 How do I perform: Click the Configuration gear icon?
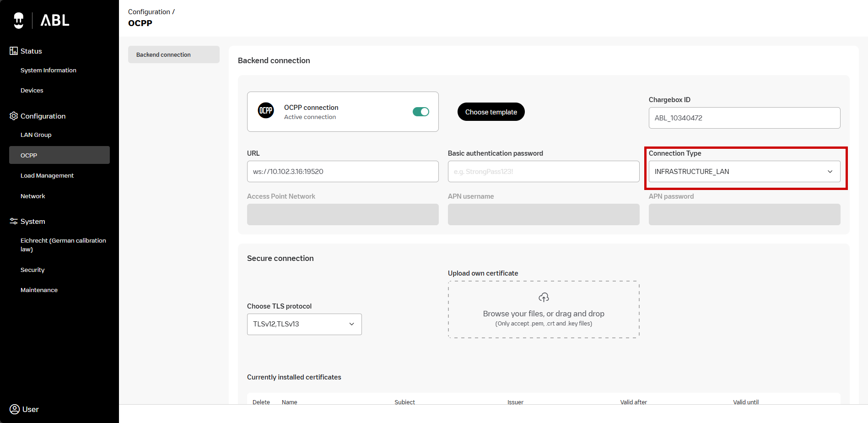point(14,116)
